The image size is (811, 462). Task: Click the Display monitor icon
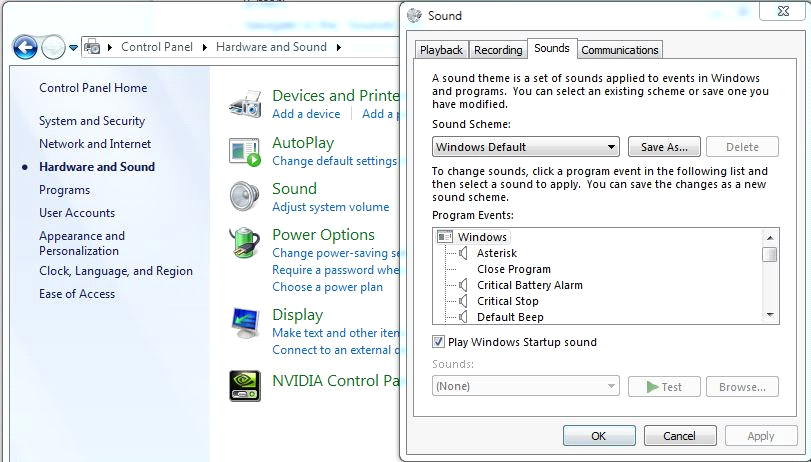(x=245, y=323)
